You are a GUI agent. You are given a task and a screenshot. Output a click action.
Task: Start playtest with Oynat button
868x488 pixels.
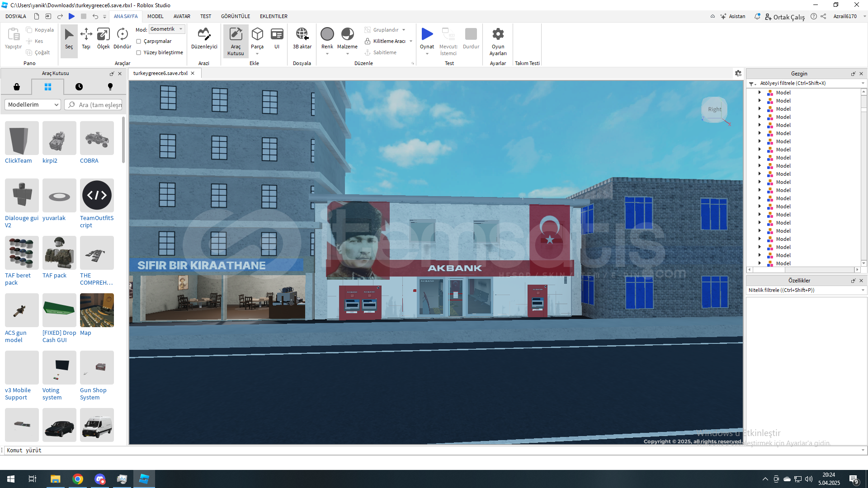click(427, 38)
